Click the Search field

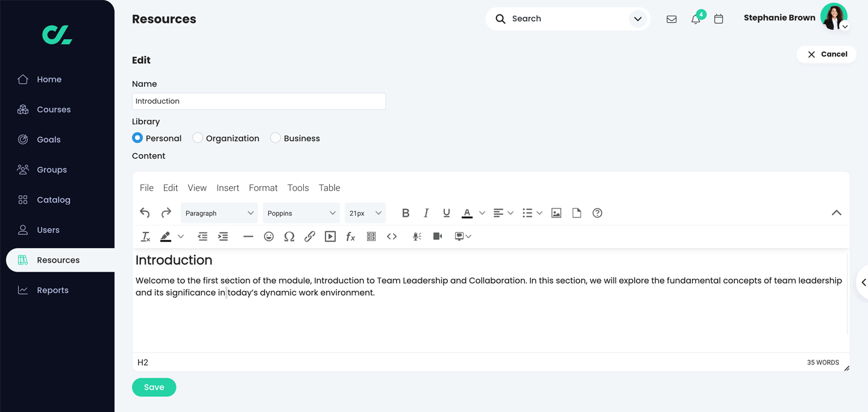tap(567, 19)
